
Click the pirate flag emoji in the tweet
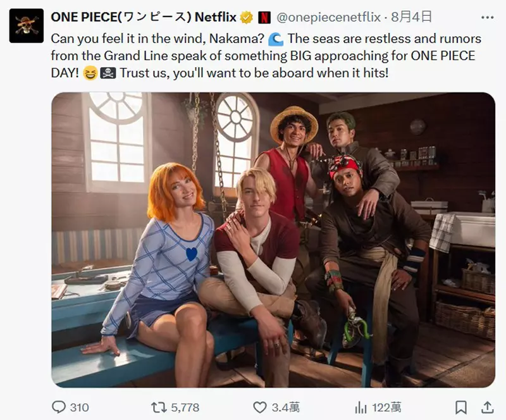pos(108,73)
